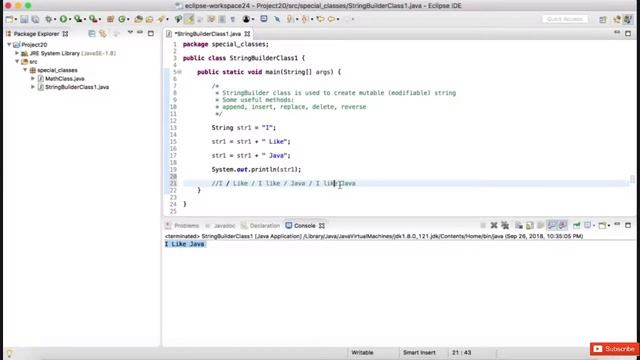
Task: Select the Package Explorer tab
Action: (36, 34)
